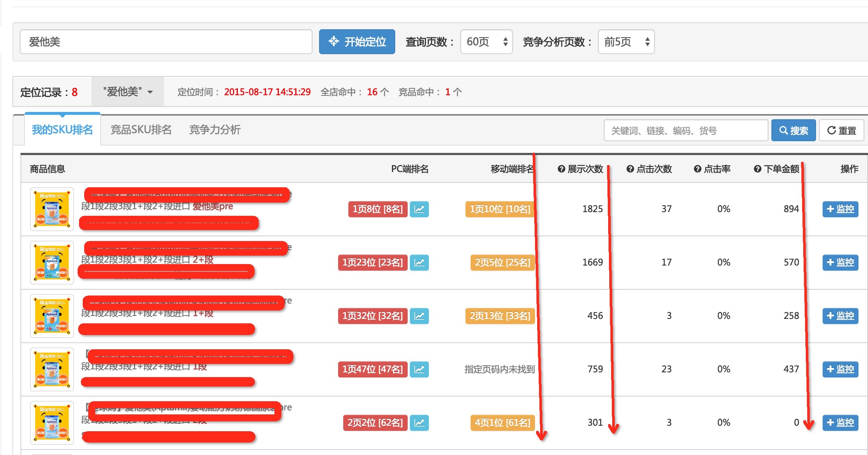Click impressions value 1825
This screenshot has width=868, height=455.
click(x=592, y=209)
